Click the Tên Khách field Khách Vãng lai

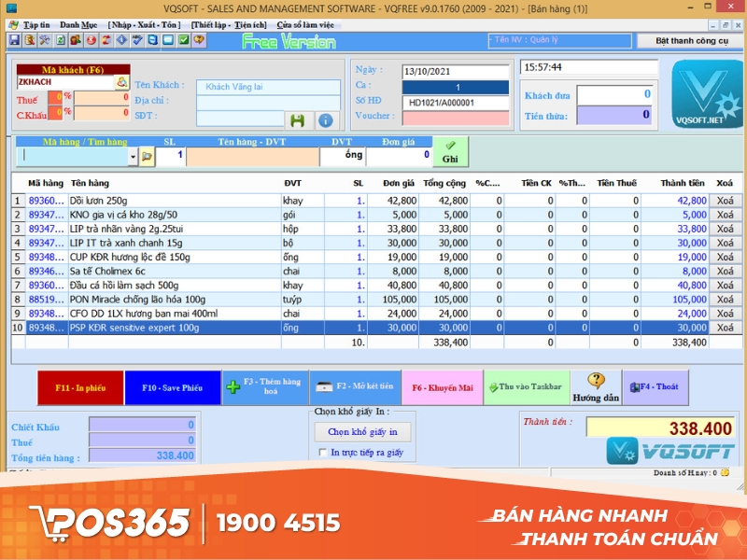(x=268, y=87)
